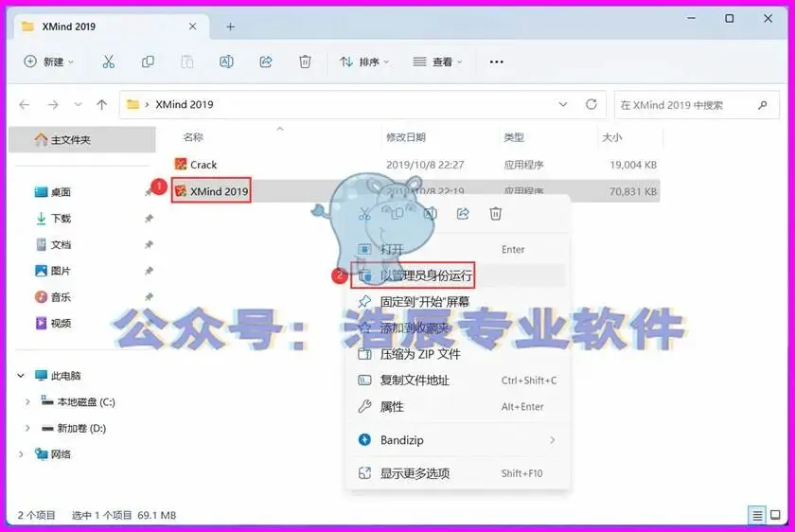Close the XMind 2019 tab
Viewport: 795px width, 532px height.
coord(193,27)
